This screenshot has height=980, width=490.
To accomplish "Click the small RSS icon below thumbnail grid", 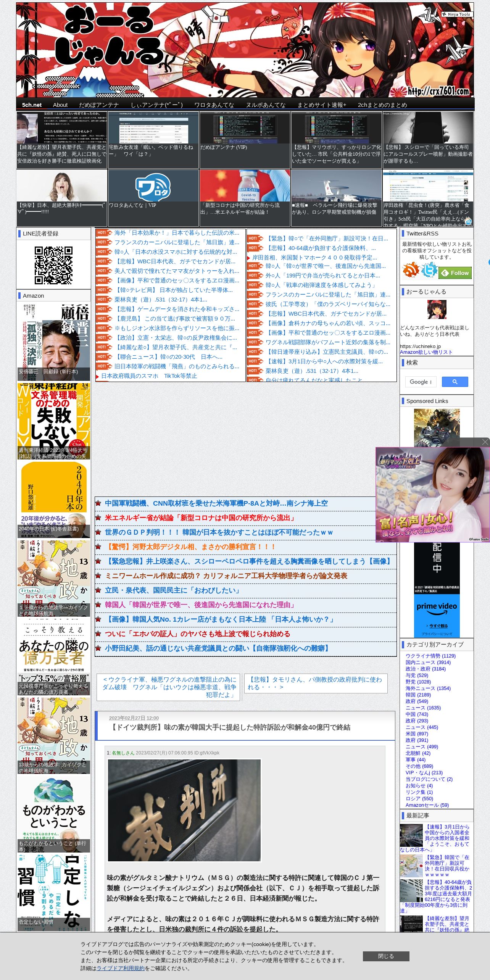I will click(468, 221).
